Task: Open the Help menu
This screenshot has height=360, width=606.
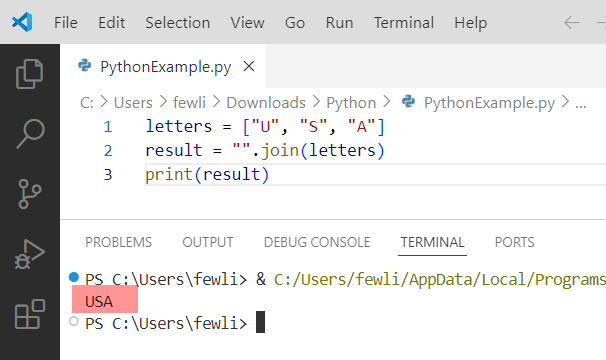Action: [470, 22]
